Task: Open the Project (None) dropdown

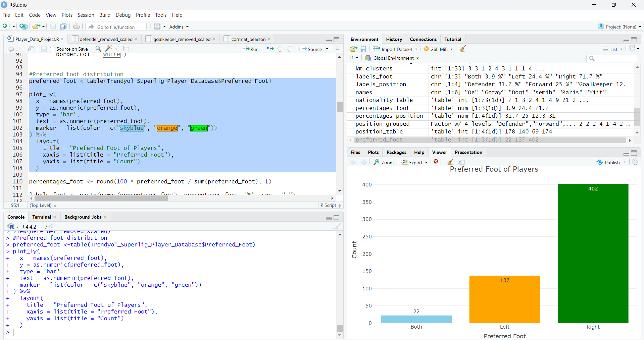Action: [620, 26]
